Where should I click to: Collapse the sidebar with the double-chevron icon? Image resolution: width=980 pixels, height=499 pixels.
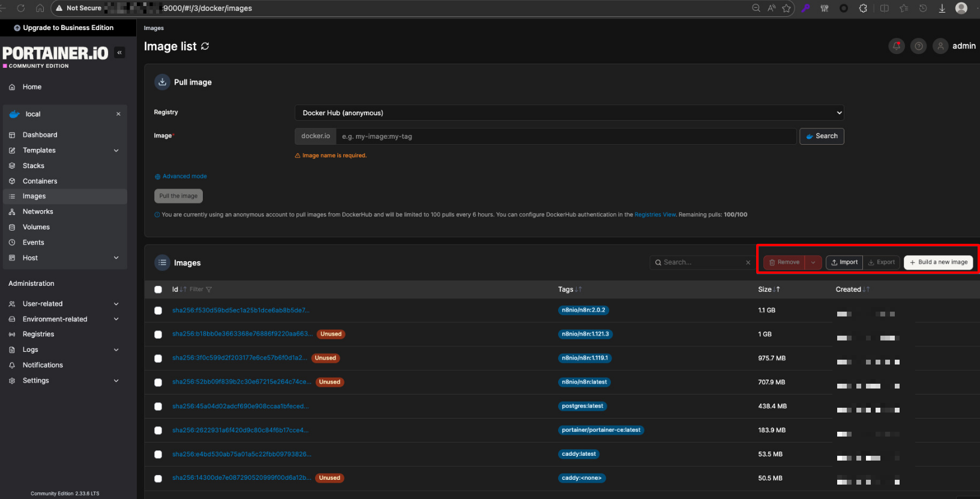(x=119, y=53)
